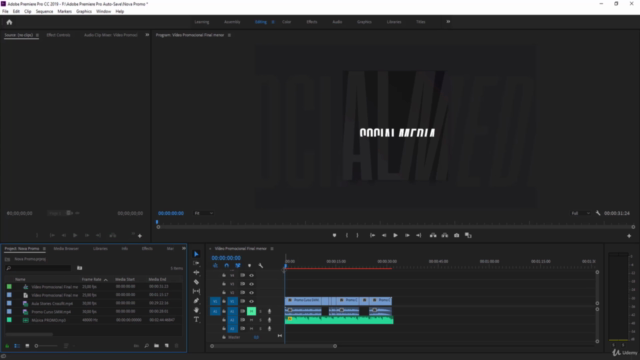Toggle V4 track output eye
The height and width of the screenshot is (360, 640).
(x=251, y=276)
